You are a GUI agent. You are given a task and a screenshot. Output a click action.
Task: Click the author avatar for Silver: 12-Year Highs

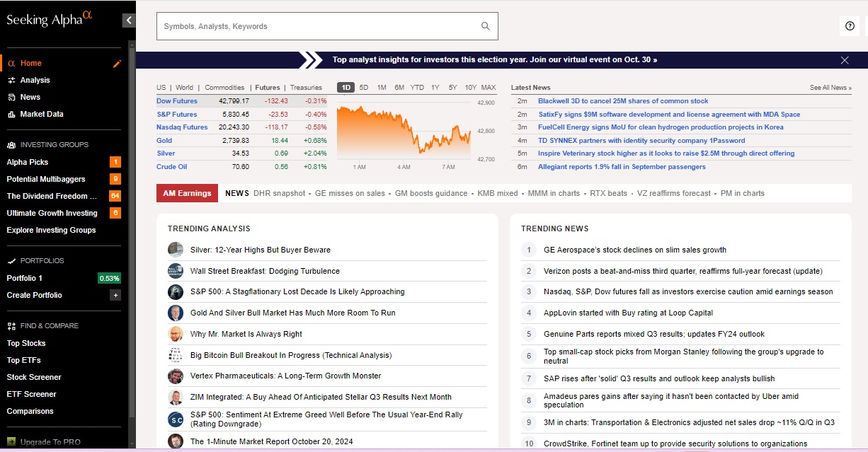176,250
